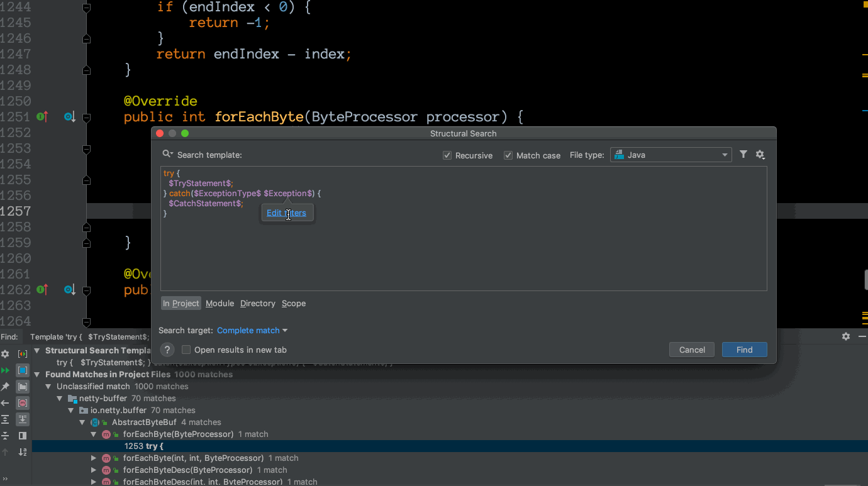The width and height of the screenshot is (868, 486).
Task: Fold code block at line 1251
Action: [x=86, y=117]
